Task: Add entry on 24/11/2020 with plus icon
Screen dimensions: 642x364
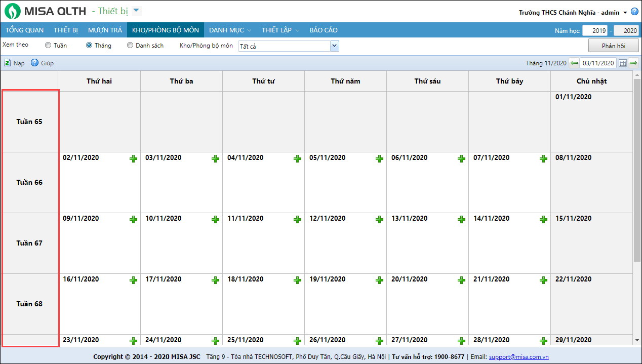Action: (215, 341)
